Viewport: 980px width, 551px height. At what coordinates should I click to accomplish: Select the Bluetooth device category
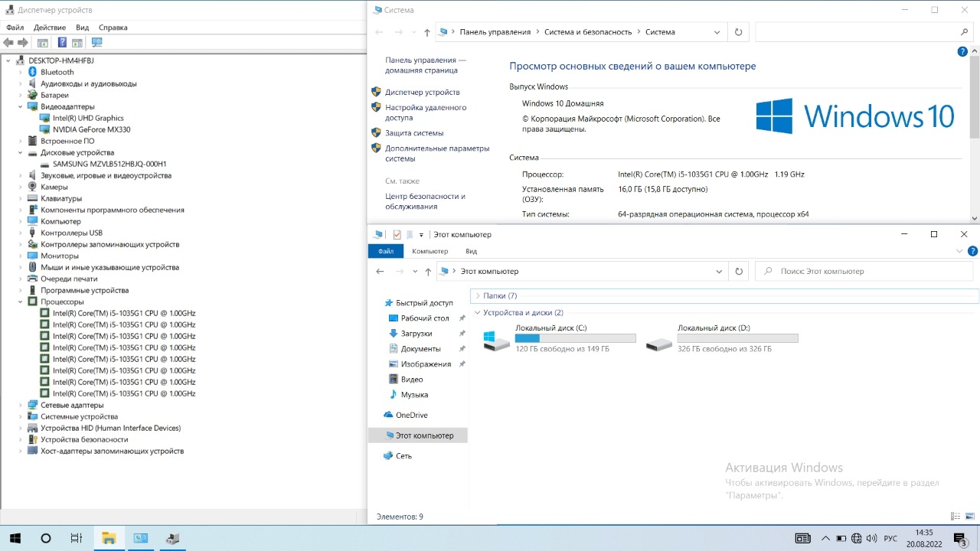tap(57, 72)
